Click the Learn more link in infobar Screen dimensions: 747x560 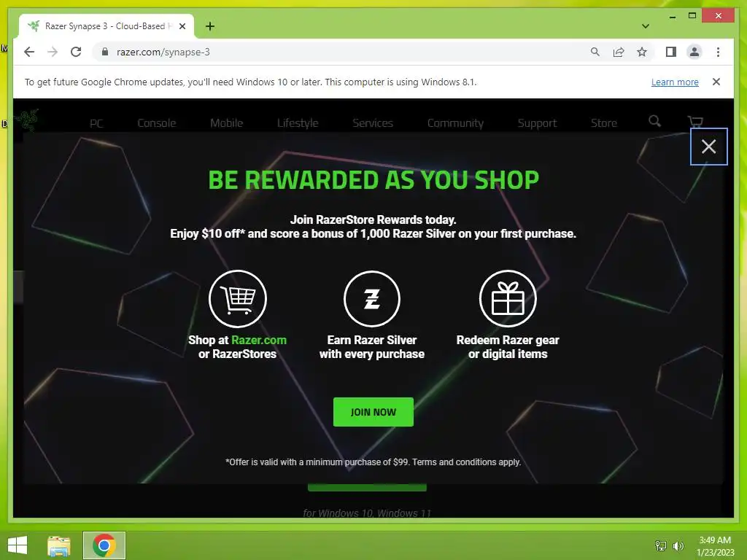tap(675, 82)
